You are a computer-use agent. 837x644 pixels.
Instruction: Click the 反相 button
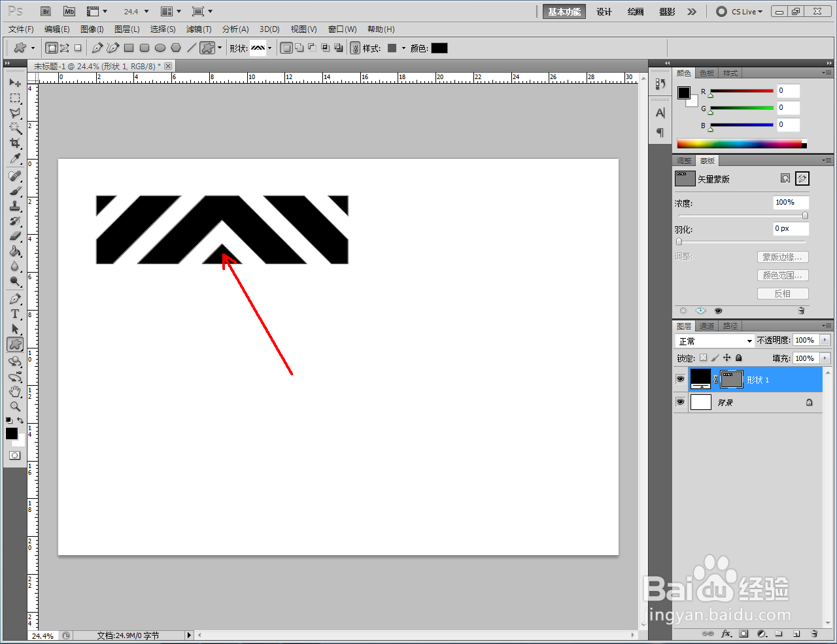783,294
